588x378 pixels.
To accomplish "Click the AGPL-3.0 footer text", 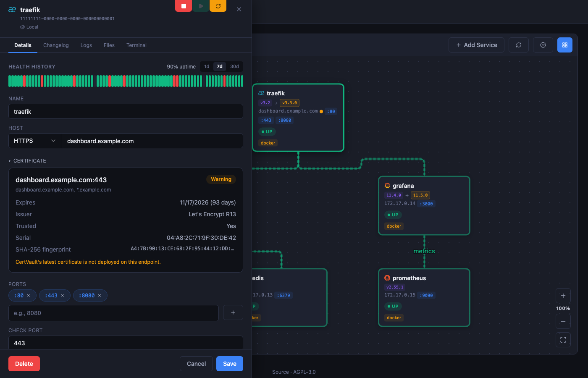I will coord(304,372).
